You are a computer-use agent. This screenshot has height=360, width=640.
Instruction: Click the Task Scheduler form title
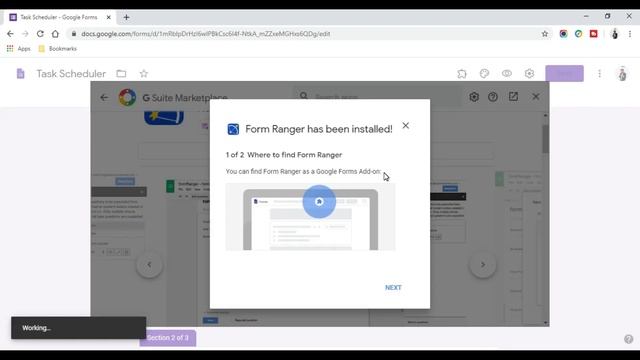click(x=71, y=73)
